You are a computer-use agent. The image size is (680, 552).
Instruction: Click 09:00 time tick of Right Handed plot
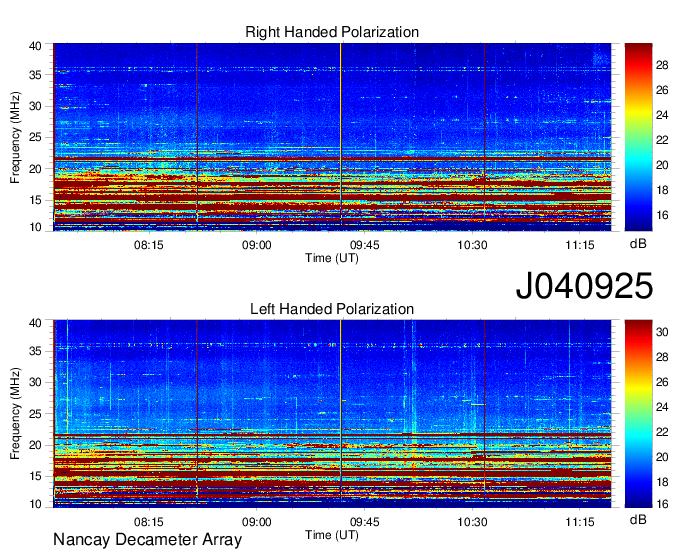[x=257, y=245]
